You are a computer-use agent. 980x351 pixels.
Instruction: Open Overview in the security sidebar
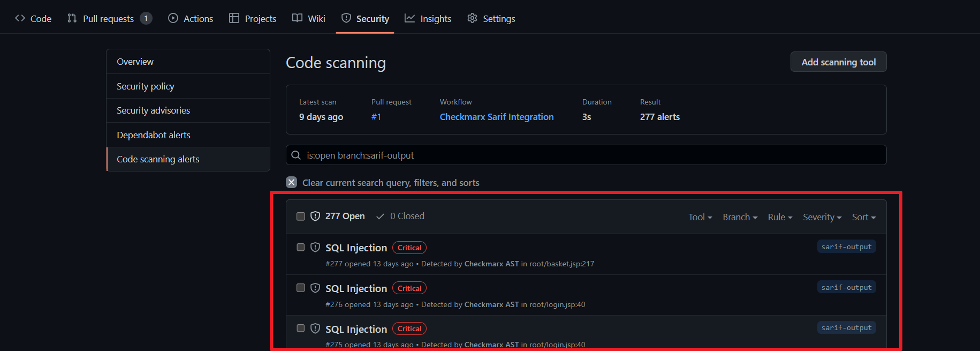(188, 62)
